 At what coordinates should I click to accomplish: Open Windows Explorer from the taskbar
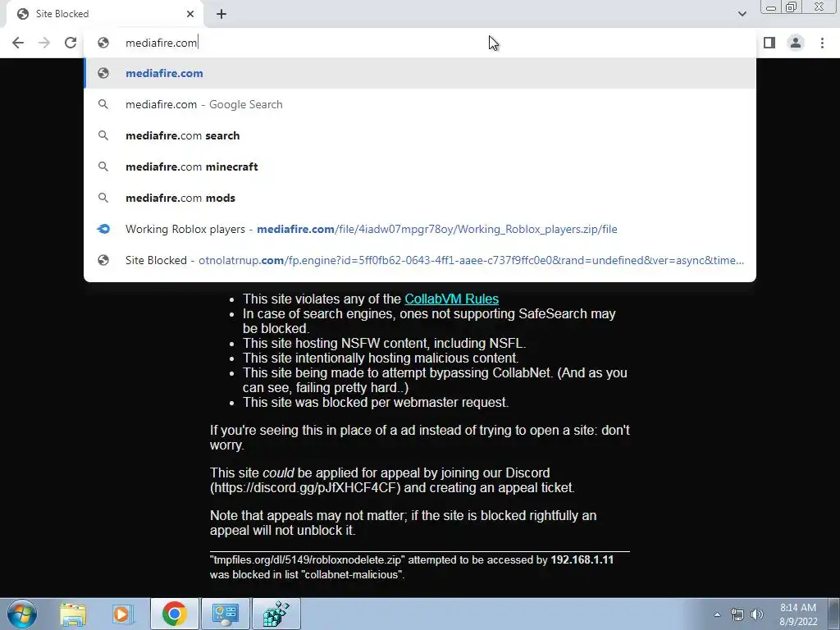(x=73, y=614)
